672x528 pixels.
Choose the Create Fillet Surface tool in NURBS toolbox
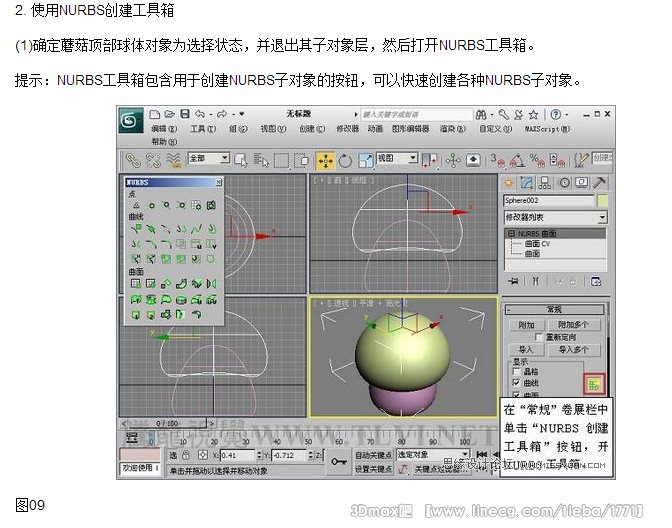[196, 314]
